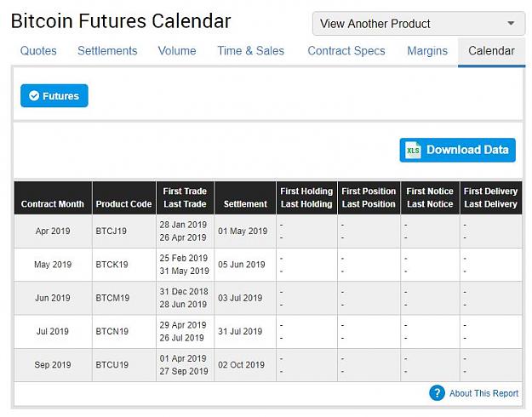This screenshot has height=417, width=532.
Task: Select the Calendar tab
Action: 492,51
